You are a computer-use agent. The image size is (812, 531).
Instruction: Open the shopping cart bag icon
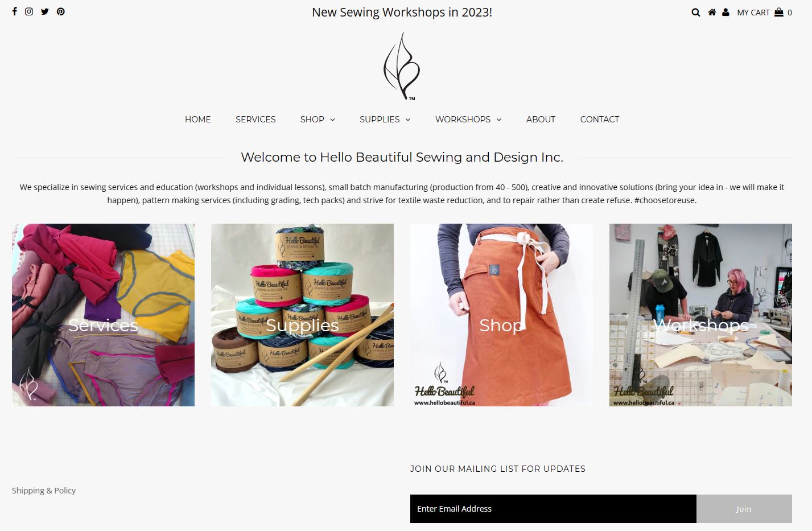[x=779, y=12]
